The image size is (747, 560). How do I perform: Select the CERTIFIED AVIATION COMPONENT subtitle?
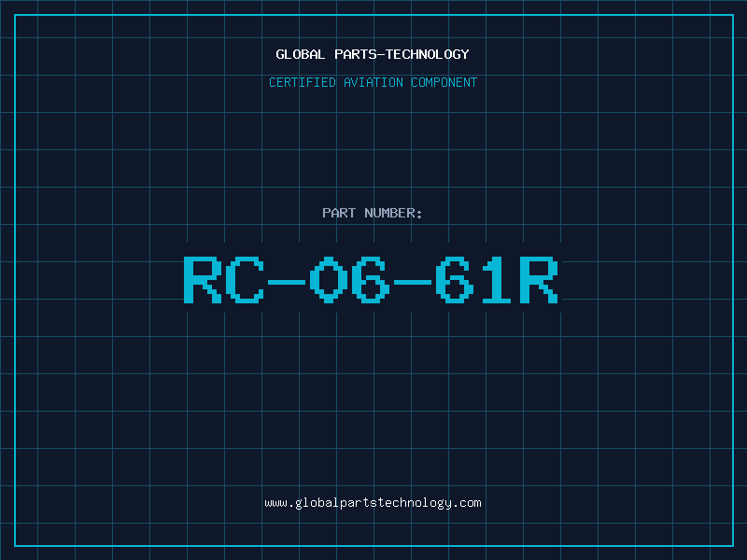coord(373,82)
